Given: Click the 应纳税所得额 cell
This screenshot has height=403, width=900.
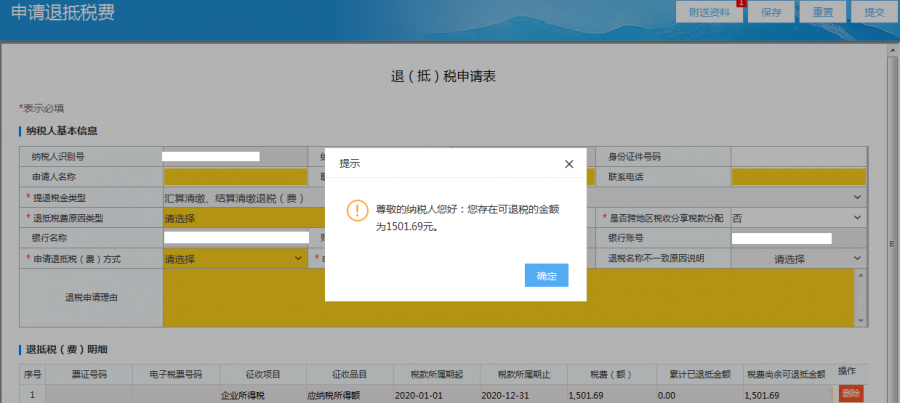Looking at the screenshot, I should [x=350, y=395].
